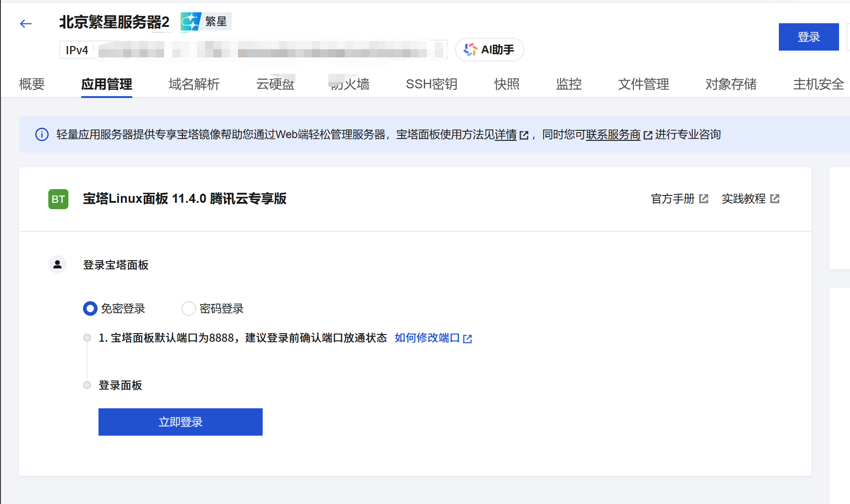The image size is (850, 504).
Task: Click the green BT panel icon
Action: point(58,199)
